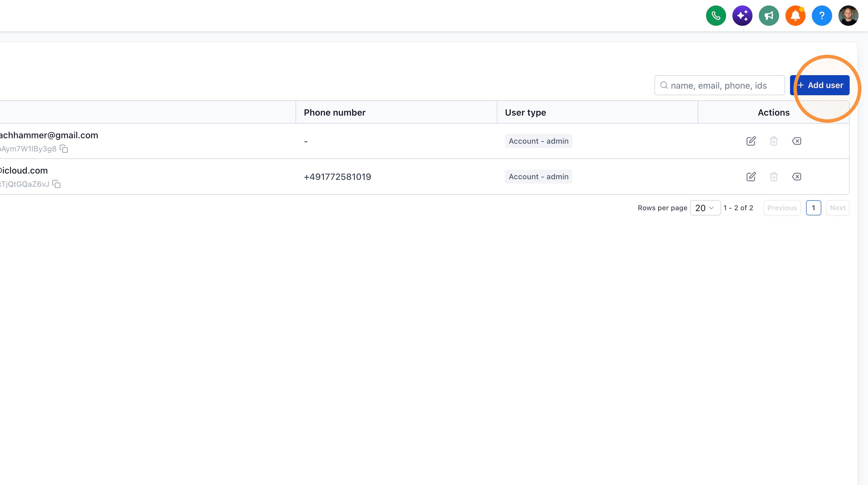
Task: Open the purple AI sparkle icon
Action: [x=742, y=15]
